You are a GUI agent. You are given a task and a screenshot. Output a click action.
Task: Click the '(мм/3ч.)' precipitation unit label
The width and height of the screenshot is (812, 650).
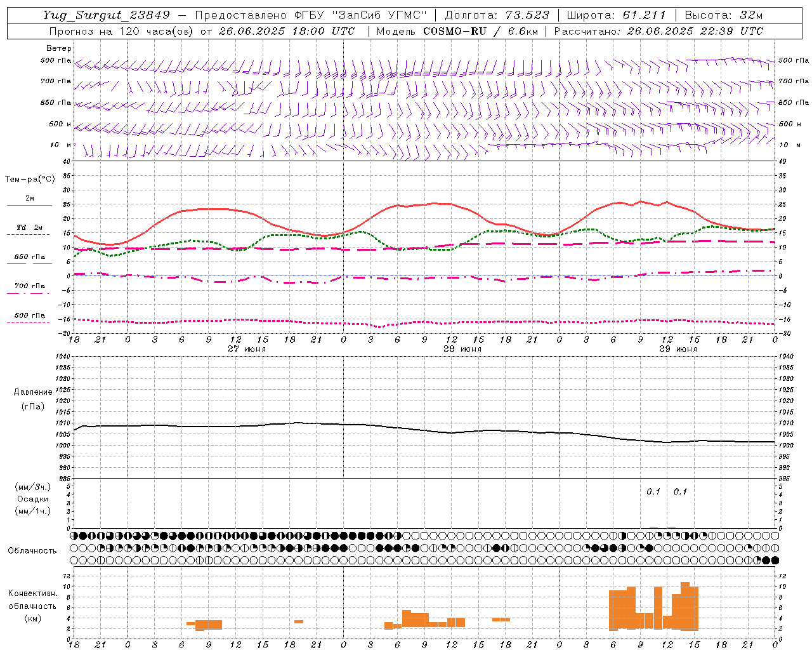click(33, 487)
